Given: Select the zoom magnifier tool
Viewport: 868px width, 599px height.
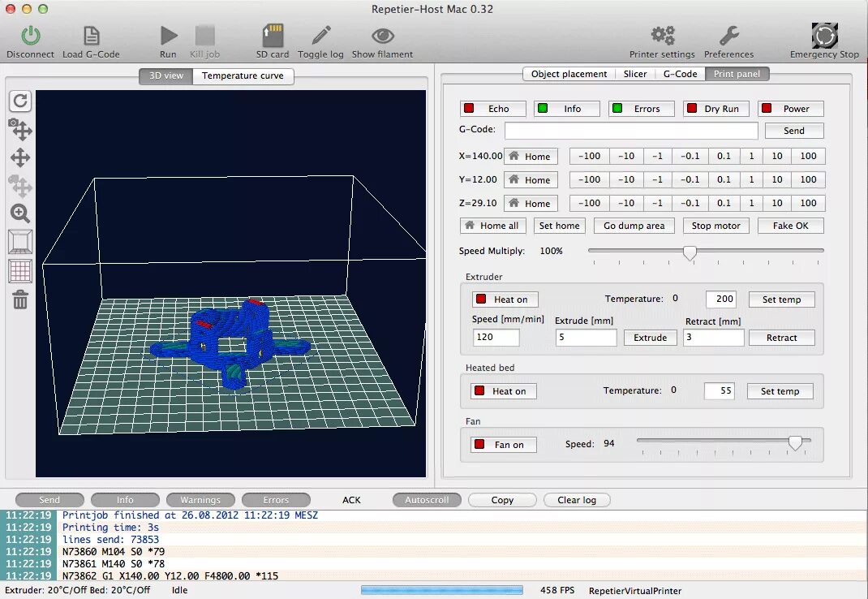Looking at the screenshot, I should (20, 213).
